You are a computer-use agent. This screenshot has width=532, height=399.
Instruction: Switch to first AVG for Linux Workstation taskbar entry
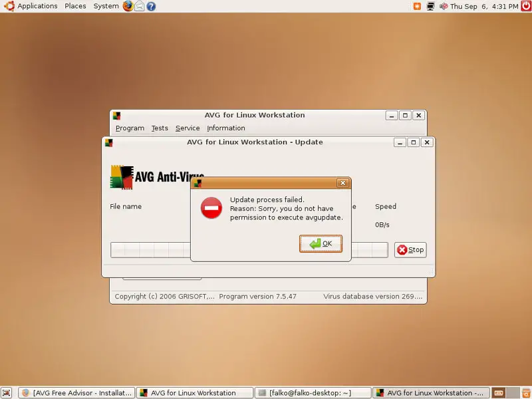tap(195, 393)
